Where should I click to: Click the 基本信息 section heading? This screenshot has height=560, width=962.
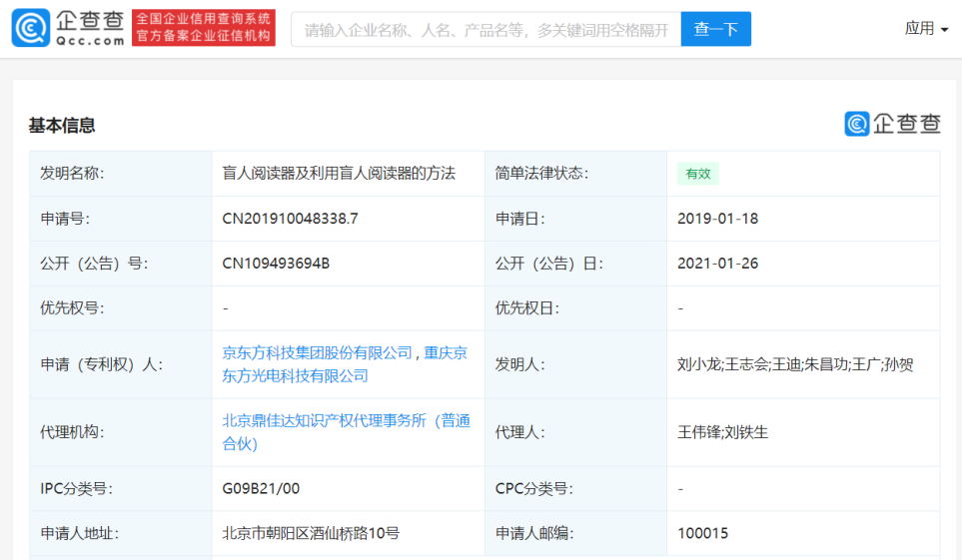tap(62, 125)
